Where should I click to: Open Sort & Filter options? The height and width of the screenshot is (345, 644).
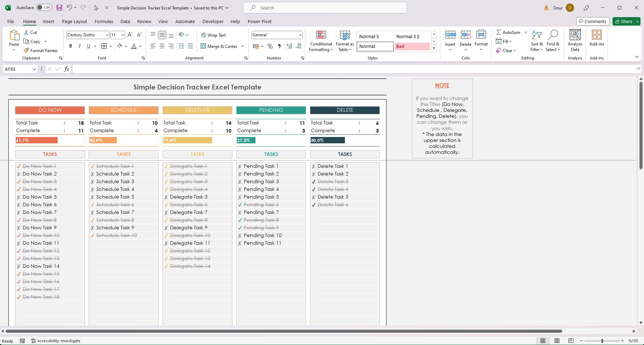point(537,41)
